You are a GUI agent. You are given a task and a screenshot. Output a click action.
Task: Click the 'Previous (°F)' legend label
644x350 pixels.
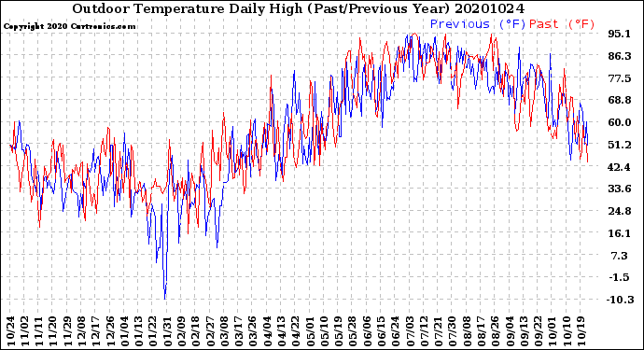pos(478,24)
